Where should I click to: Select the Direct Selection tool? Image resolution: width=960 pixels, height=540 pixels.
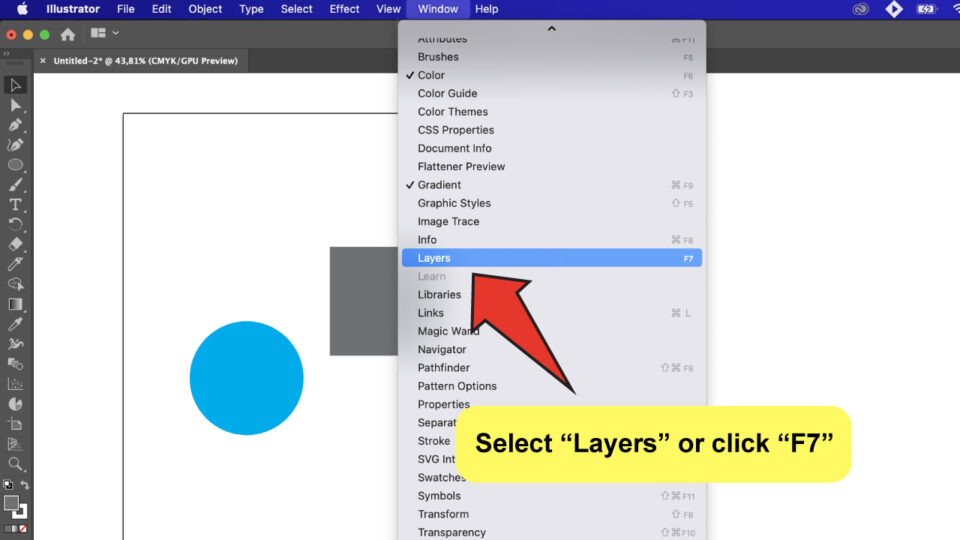[15, 105]
